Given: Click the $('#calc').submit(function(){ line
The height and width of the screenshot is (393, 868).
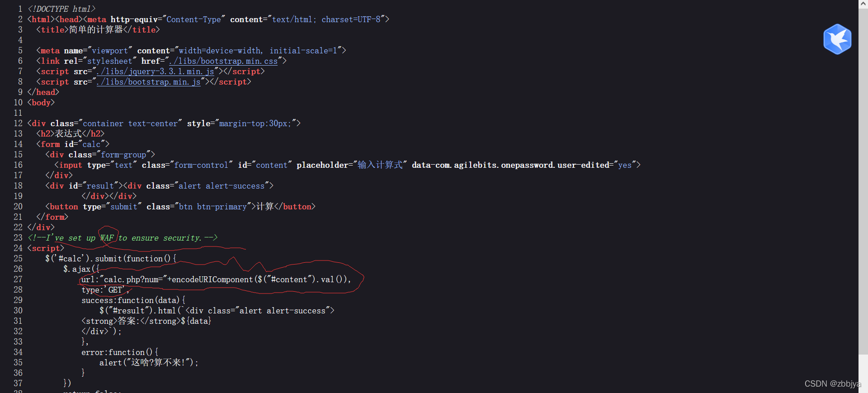Looking at the screenshot, I should (111, 259).
